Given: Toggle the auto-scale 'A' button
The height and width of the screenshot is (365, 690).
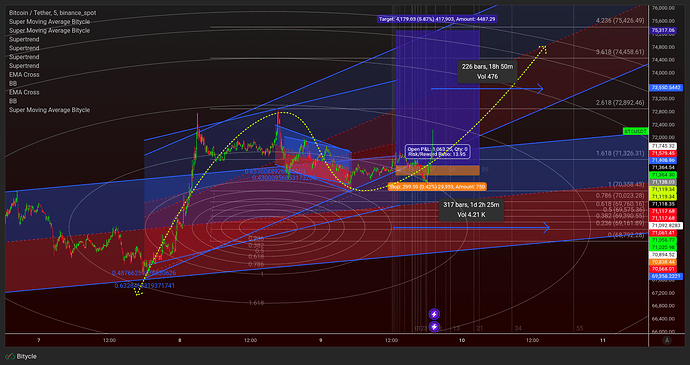Looking at the screenshot, I should click(x=668, y=340).
